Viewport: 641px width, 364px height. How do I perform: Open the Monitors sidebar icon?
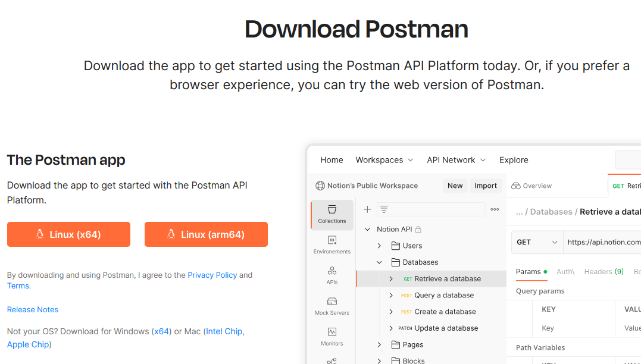pos(332,336)
